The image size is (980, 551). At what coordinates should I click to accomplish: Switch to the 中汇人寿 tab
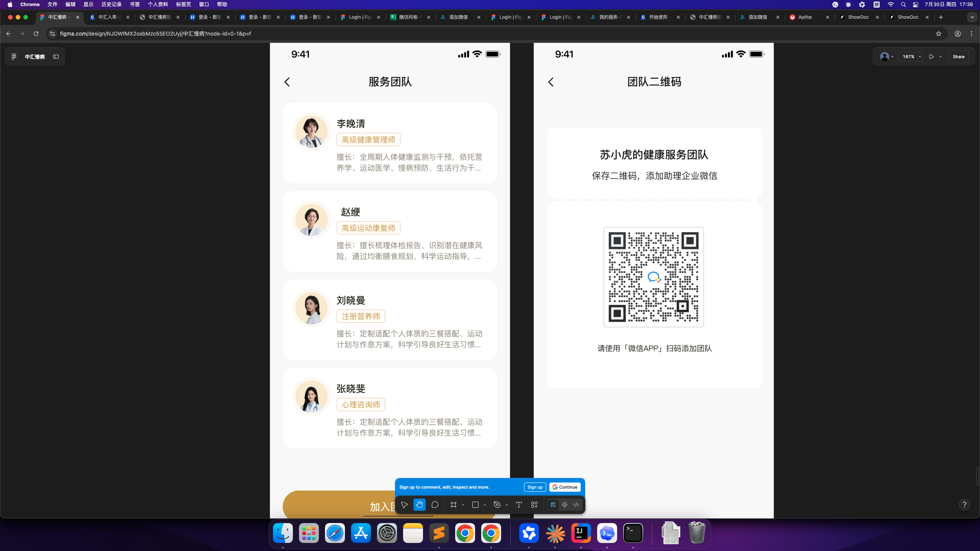pyautogui.click(x=109, y=17)
